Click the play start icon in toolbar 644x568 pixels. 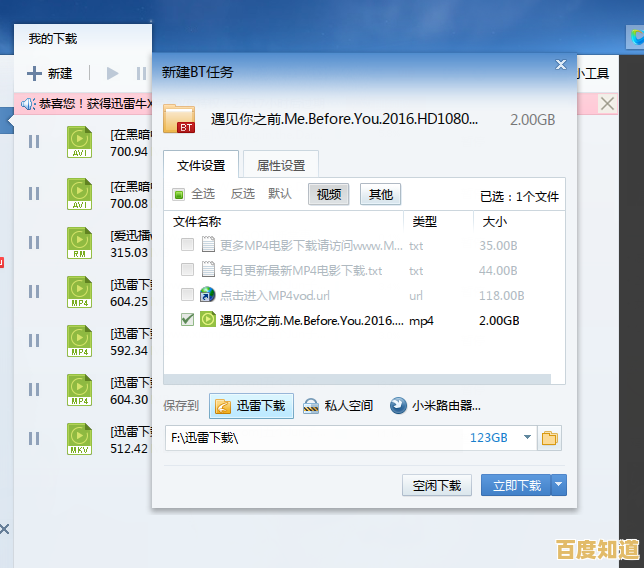pyautogui.click(x=112, y=74)
